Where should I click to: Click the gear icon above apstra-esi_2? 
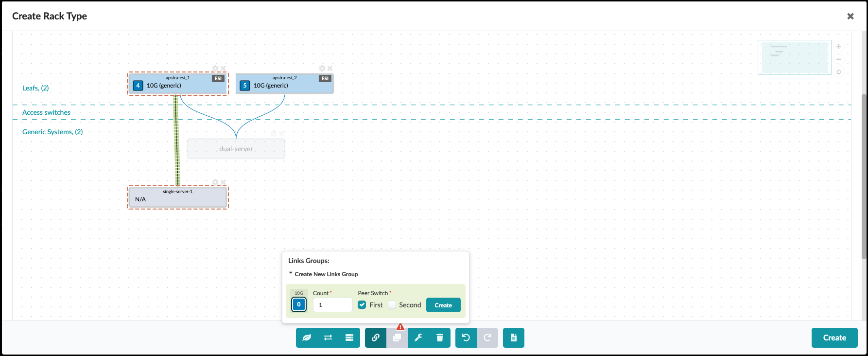(x=322, y=69)
